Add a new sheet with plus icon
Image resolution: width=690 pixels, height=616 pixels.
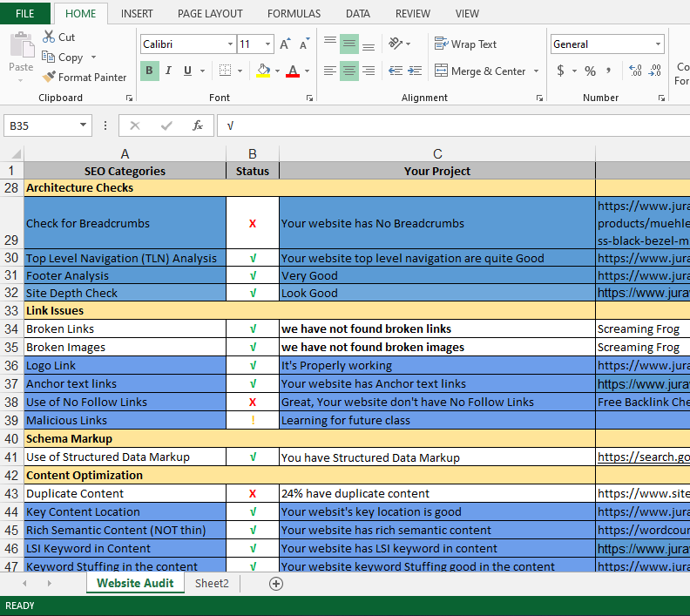[276, 584]
